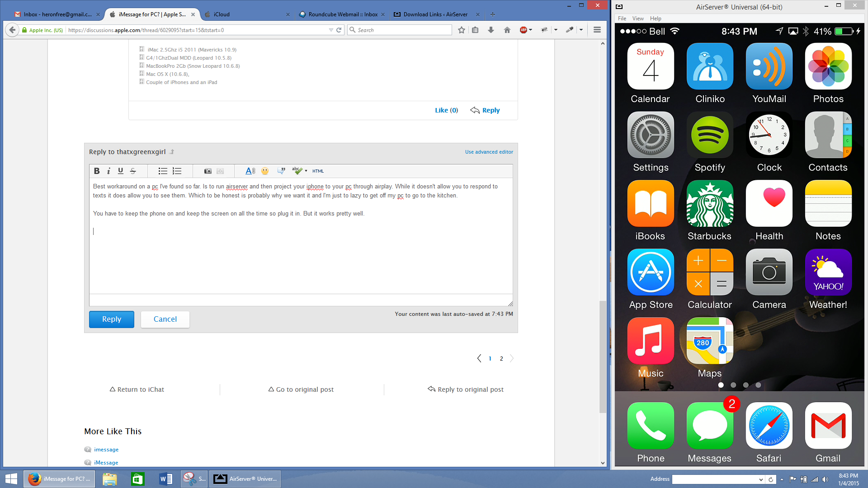The width and height of the screenshot is (868, 488).
Task: Click the insert image camera icon
Action: click(208, 171)
